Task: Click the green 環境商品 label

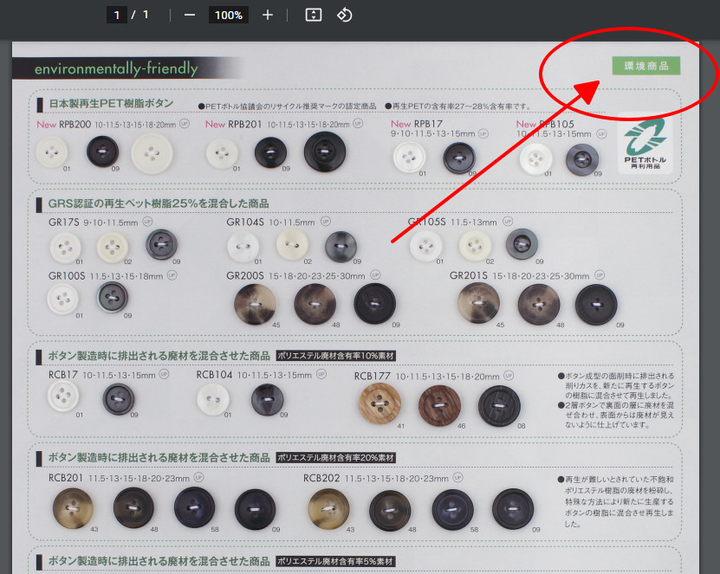Action: pyautogui.click(x=646, y=66)
